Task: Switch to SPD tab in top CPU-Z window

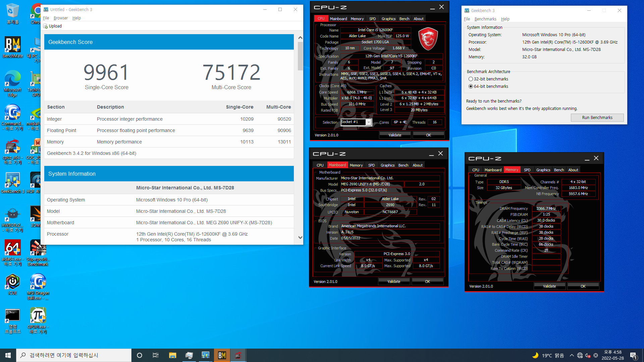Action: (x=372, y=19)
